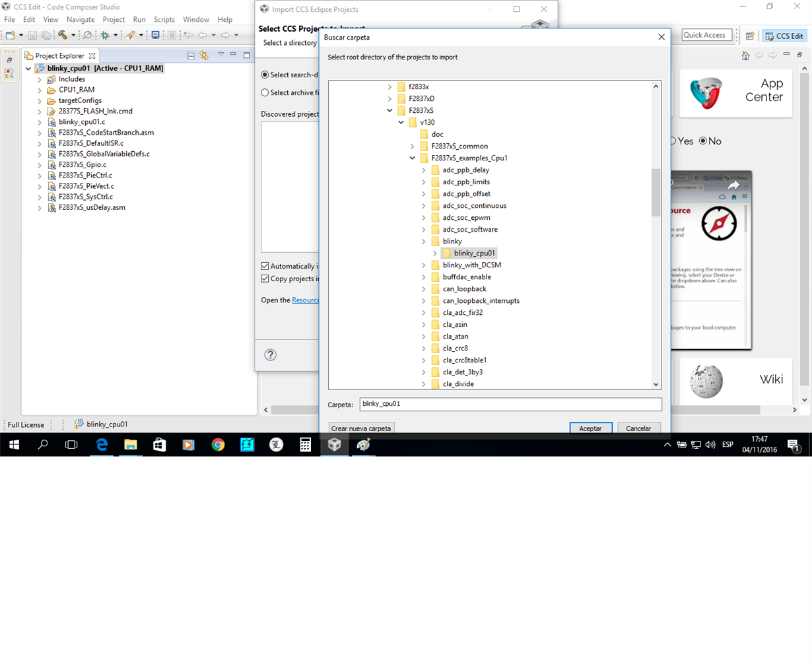Viewport: 812px width, 668px height.
Task: Select the 'Select search-directory' radio button
Action: [x=265, y=75]
